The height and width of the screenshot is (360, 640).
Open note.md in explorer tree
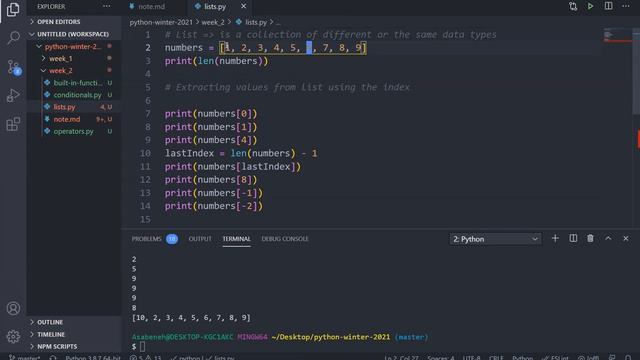click(67, 119)
